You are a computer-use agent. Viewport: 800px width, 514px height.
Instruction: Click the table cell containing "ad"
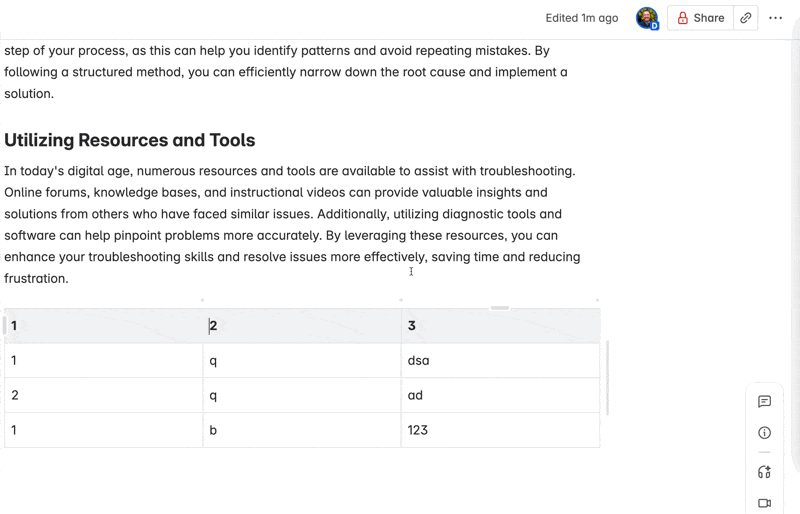point(500,395)
